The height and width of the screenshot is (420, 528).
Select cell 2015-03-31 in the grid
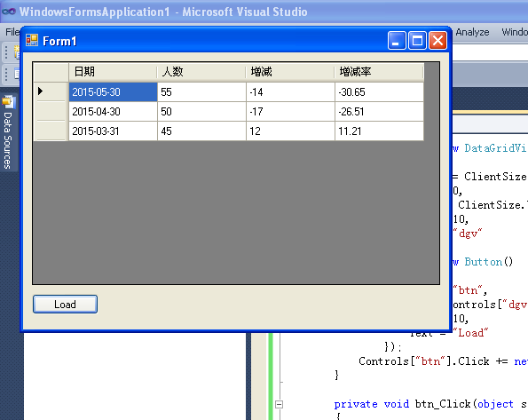click(113, 131)
